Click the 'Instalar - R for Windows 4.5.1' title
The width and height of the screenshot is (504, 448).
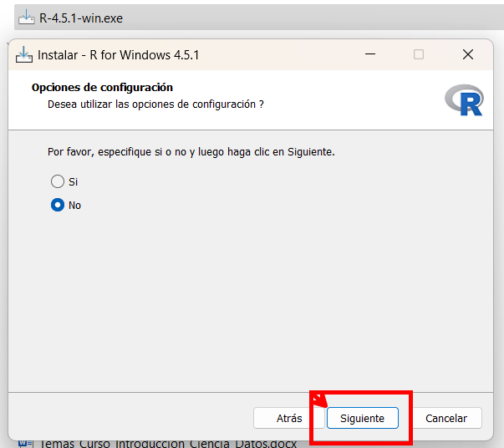point(119,55)
